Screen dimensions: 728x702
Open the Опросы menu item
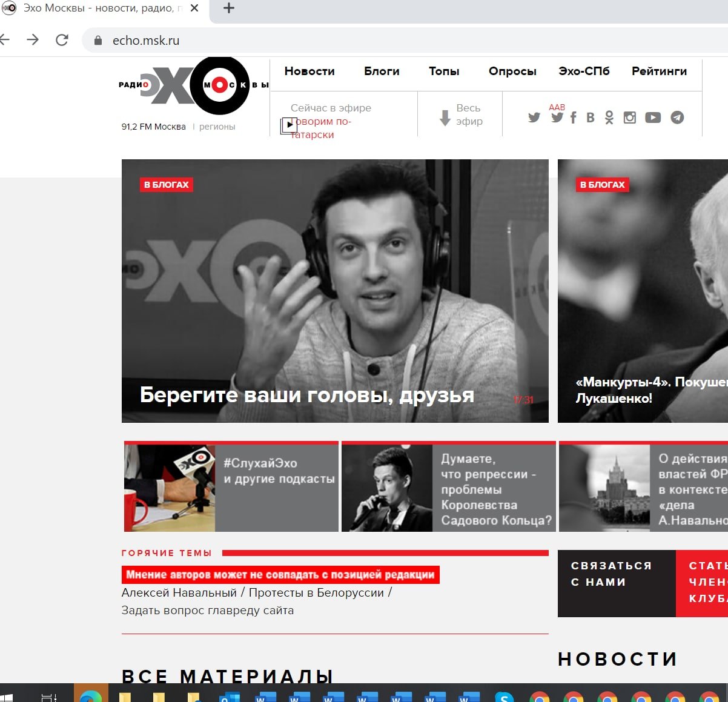point(512,71)
